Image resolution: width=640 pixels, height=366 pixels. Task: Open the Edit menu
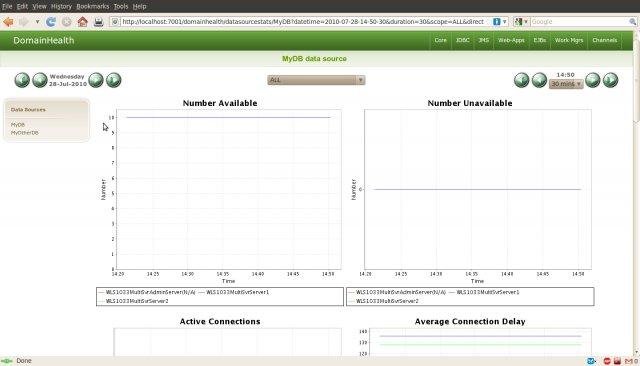(x=22, y=7)
